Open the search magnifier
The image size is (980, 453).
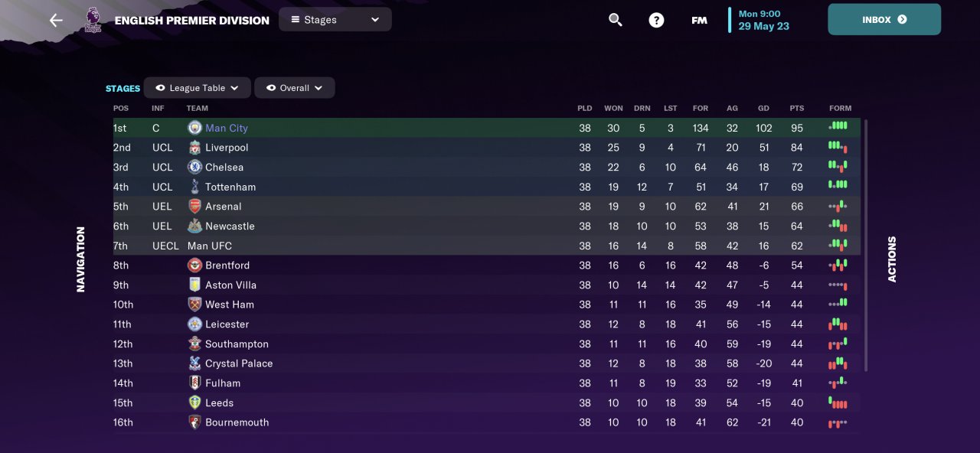(x=616, y=20)
